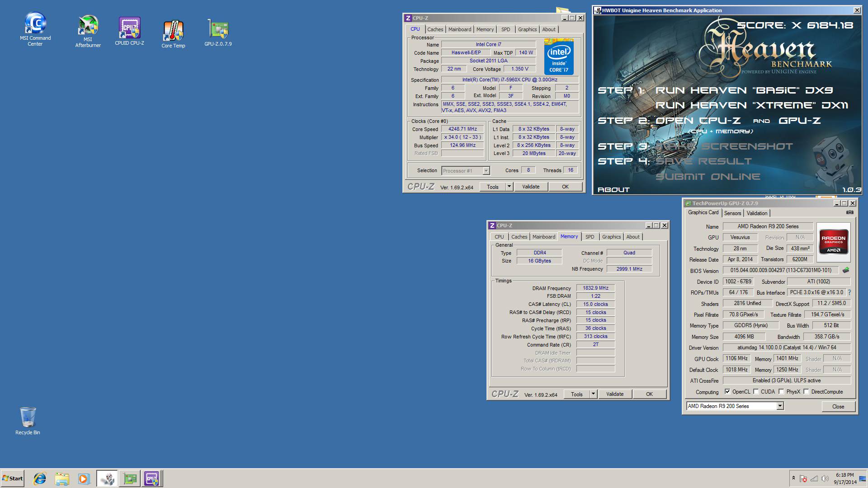This screenshot has height=488, width=868.
Task: Open Tools dropdown arrow in CPU-Z processor window
Action: (x=509, y=187)
